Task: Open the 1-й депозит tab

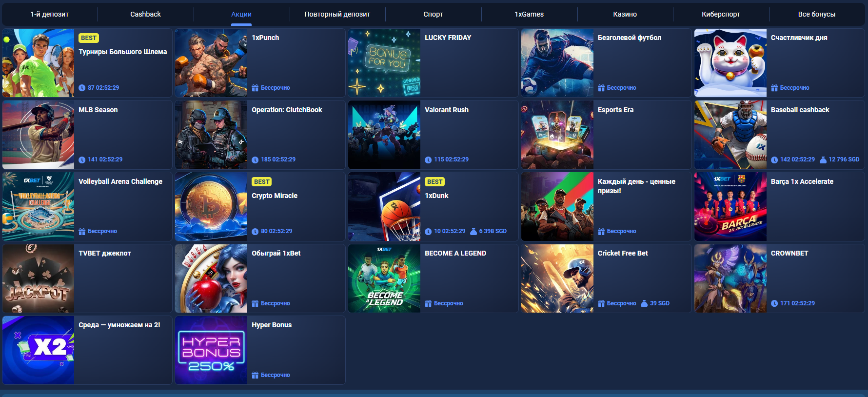Action: tap(50, 14)
